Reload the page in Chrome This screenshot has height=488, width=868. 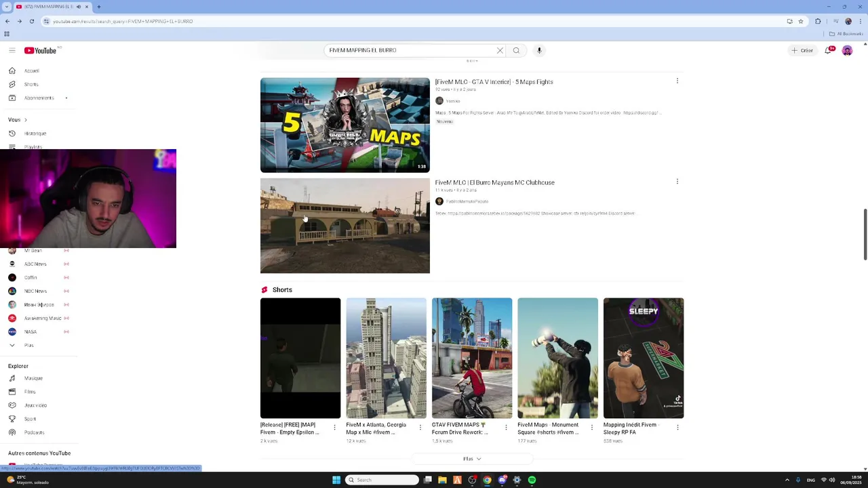pos(31,21)
